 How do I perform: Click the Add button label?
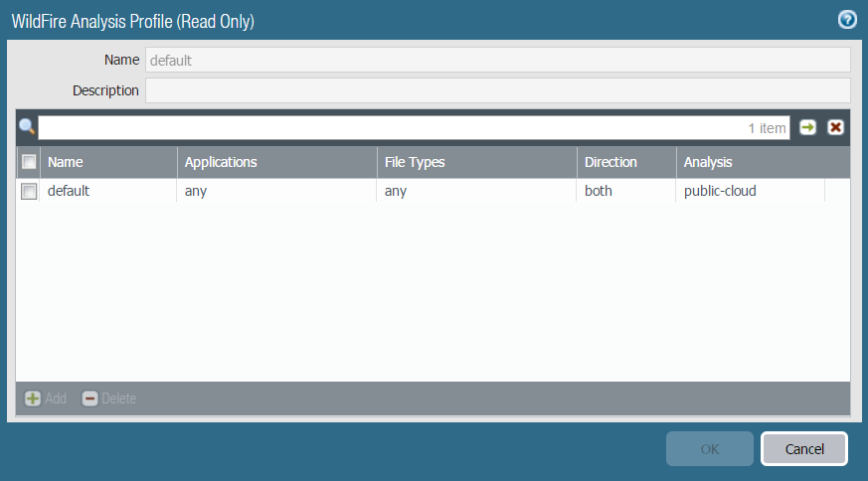point(56,399)
